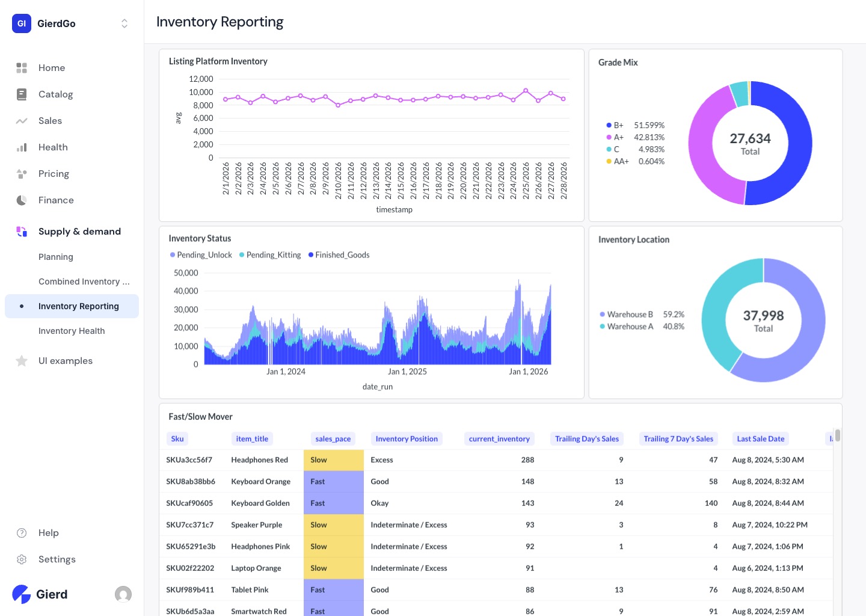Toggle Warehouse A legend entry
866x616 pixels.
tap(642, 326)
